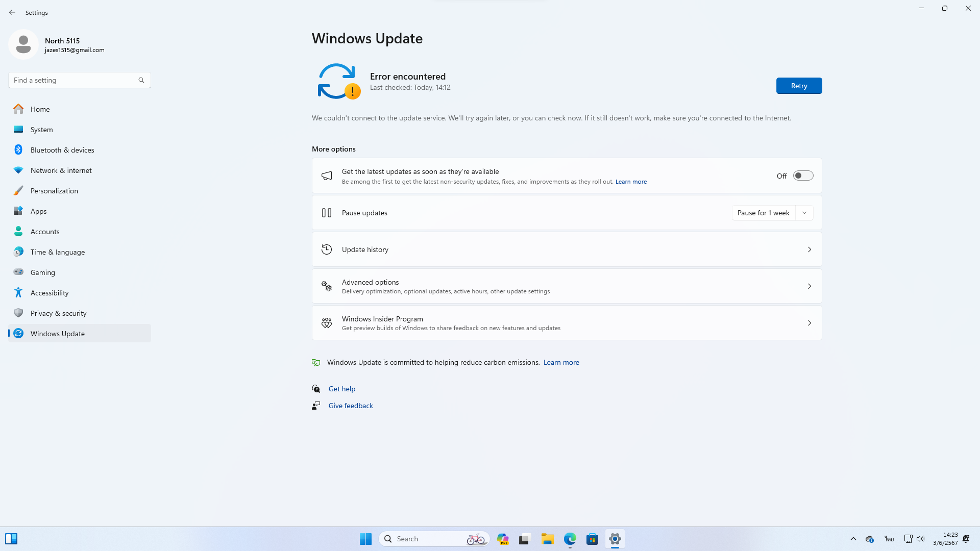
Task: Open the notification bell in the system tray
Action: tap(966, 539)
